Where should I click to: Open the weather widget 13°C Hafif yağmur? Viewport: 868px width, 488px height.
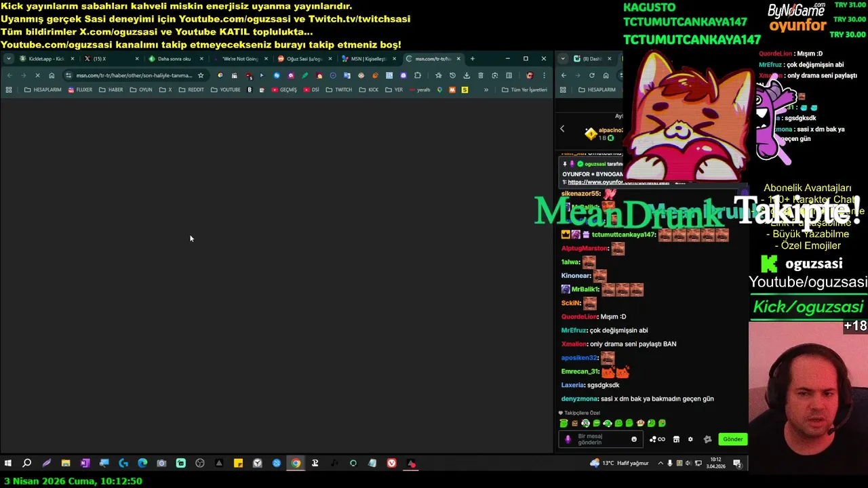tap(619, 464)
